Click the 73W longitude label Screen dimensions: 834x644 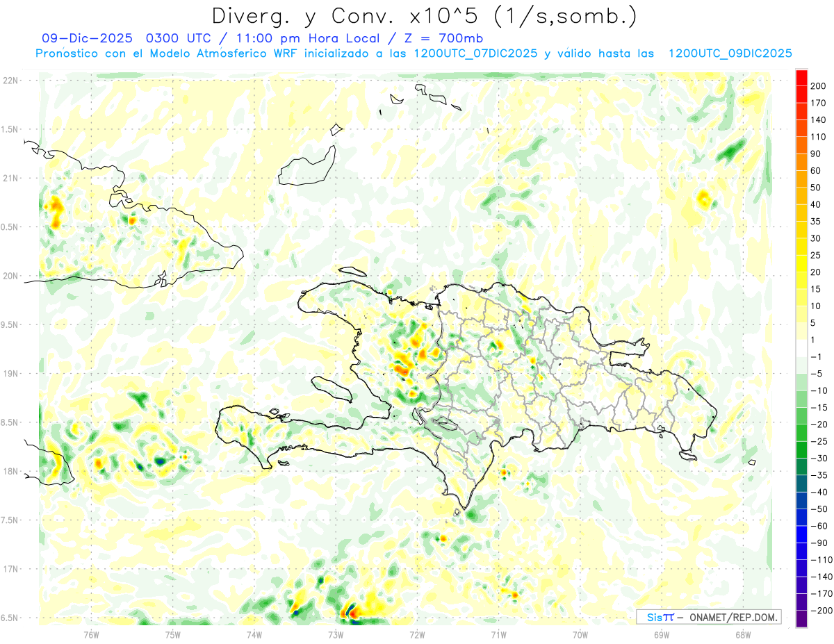[x=336, y=634]
